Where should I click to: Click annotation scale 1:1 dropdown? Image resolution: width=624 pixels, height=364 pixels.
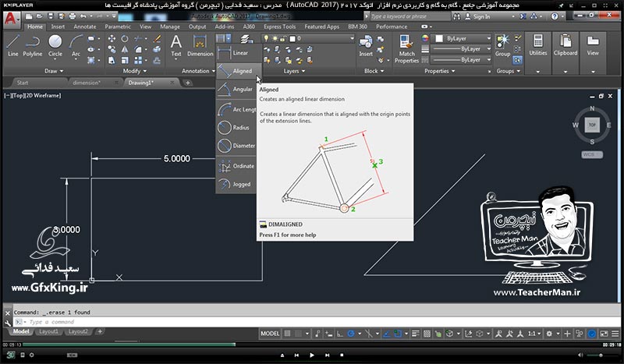(534, 334)
